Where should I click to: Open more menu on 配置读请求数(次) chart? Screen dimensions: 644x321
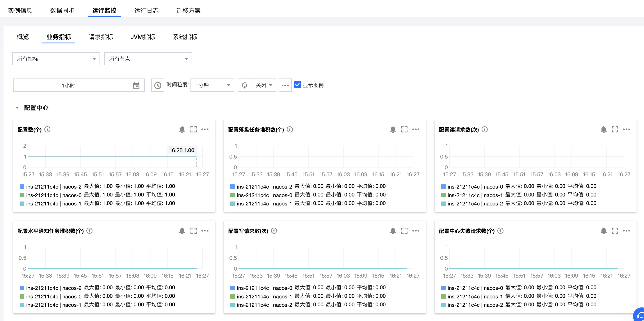[626, 130]
